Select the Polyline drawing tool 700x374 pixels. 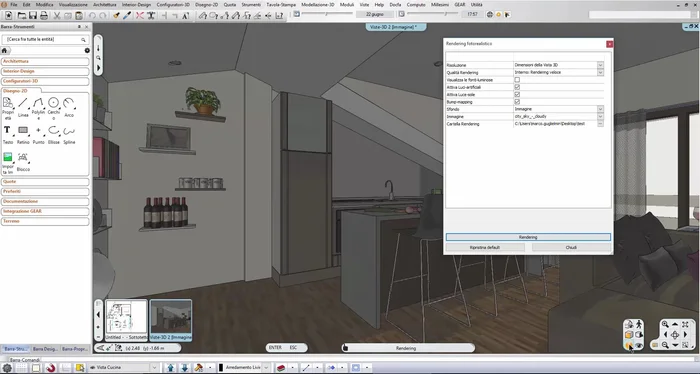[38, 108]
